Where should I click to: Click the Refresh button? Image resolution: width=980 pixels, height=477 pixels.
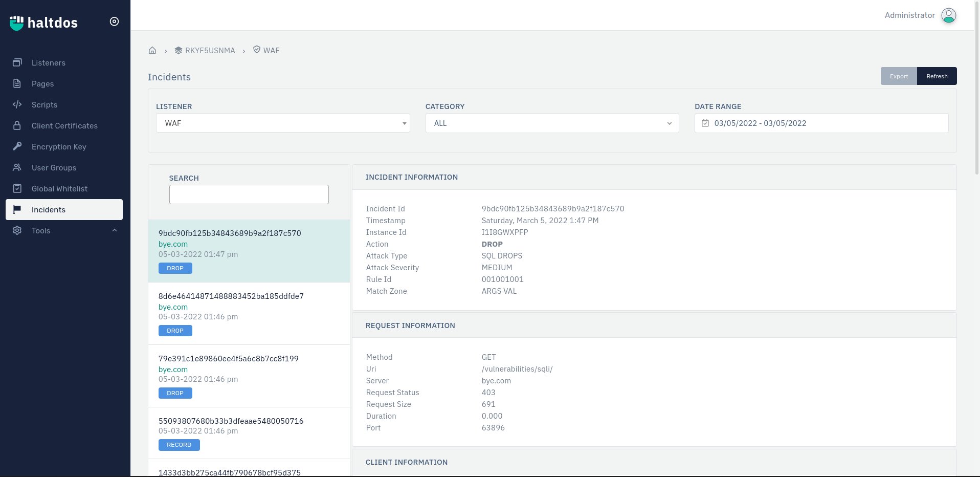pos(937,76)
